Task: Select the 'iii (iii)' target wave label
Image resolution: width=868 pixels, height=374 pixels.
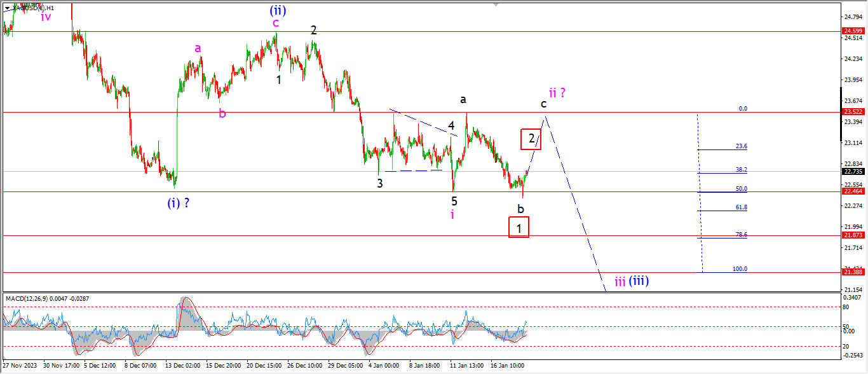Action: (x=631, y=280)
